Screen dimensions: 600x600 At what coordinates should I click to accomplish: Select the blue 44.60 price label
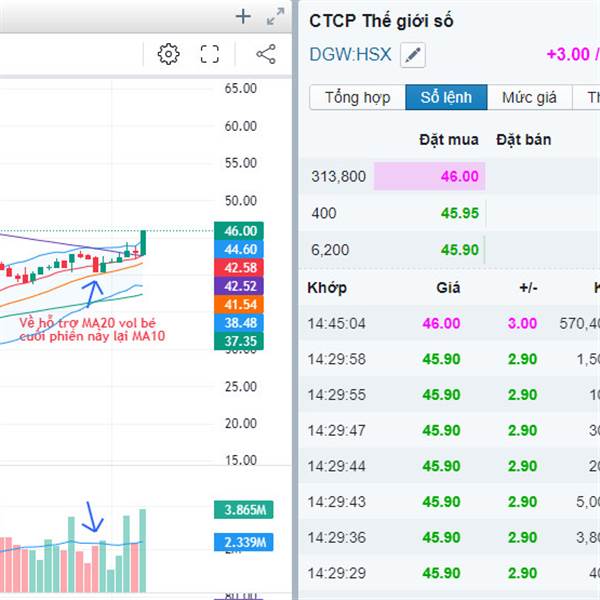pyautogui.click(x=239, y=249)
